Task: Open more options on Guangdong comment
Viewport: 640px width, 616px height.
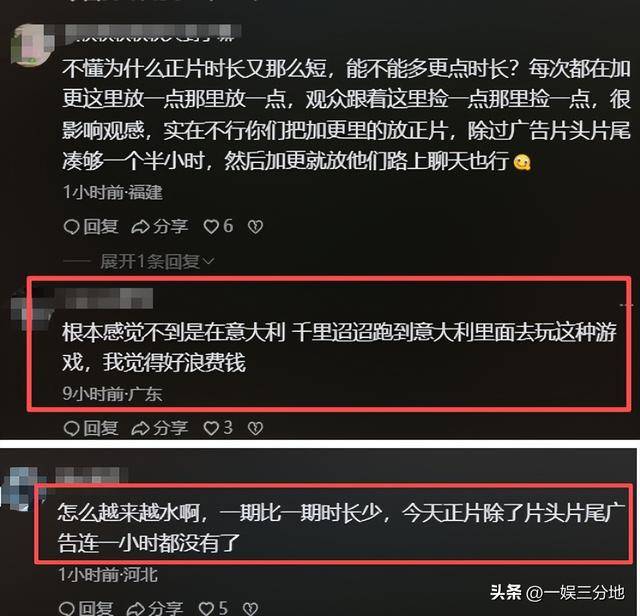Action: click(627, 305)
